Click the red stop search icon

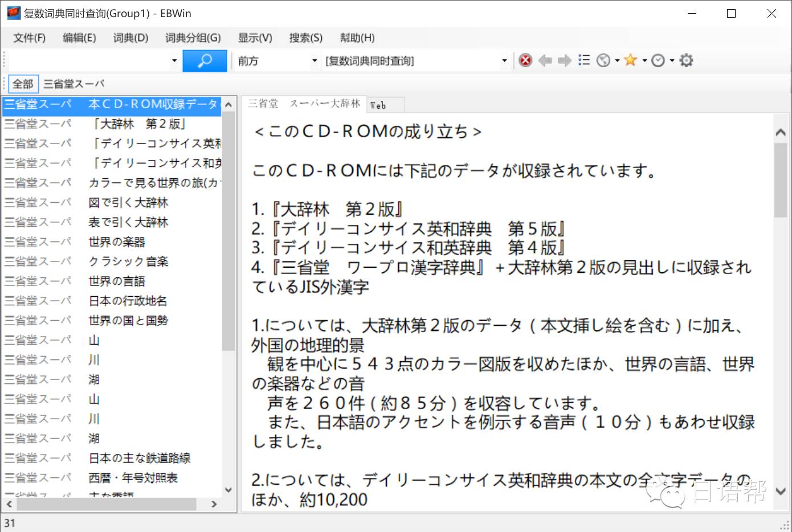point(525,60)
